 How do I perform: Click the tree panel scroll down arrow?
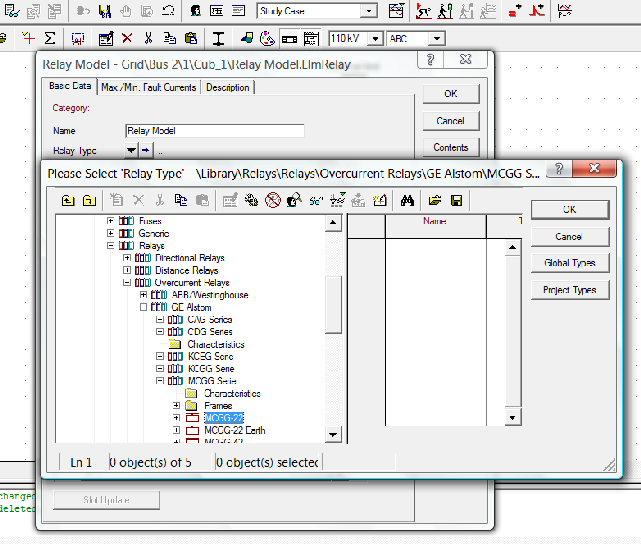pos(333,435)
